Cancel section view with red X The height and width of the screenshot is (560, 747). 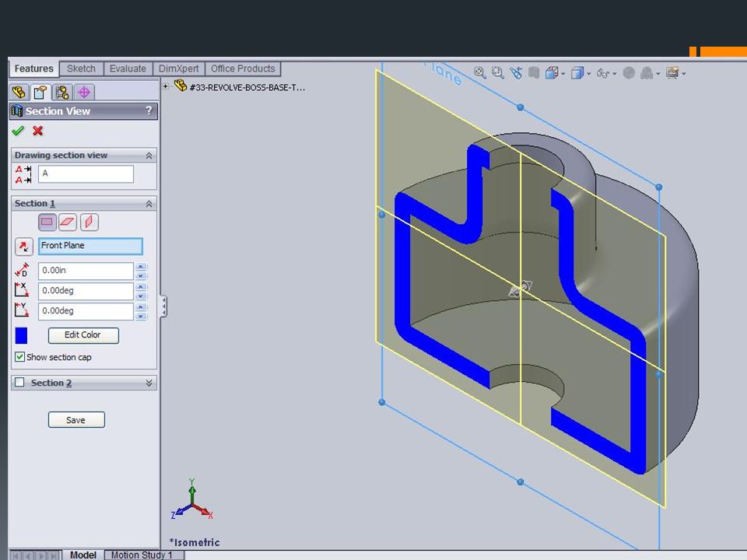[37, 131]
